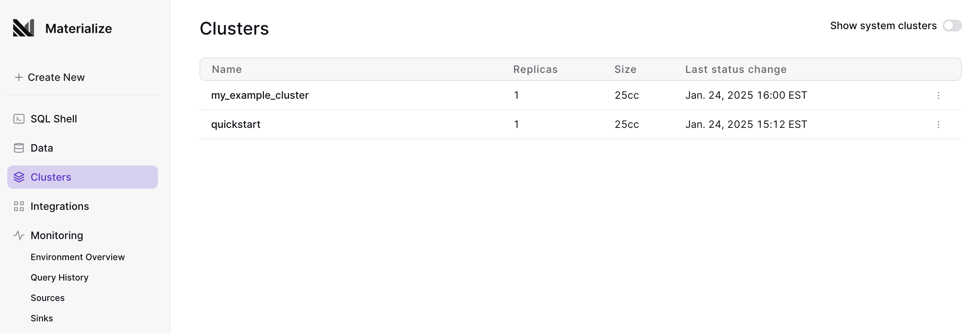The image size is (980, 333).
Task: Click the Data database icon
Action: point(19,148)
